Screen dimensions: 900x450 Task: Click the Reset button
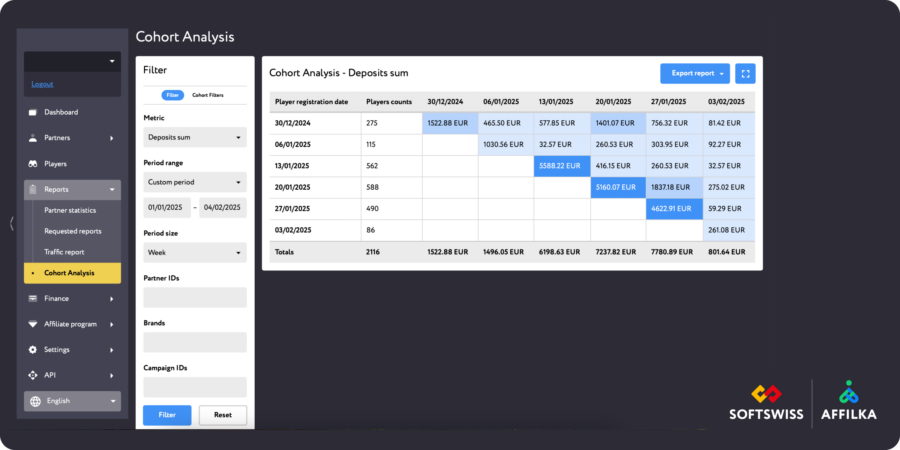coord(222,415)
